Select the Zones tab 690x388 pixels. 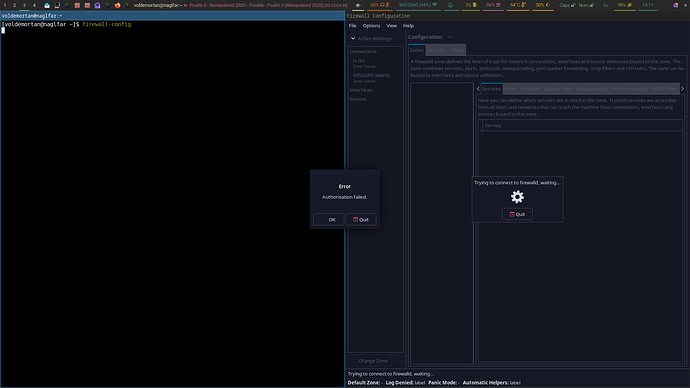tap(417, 50)
